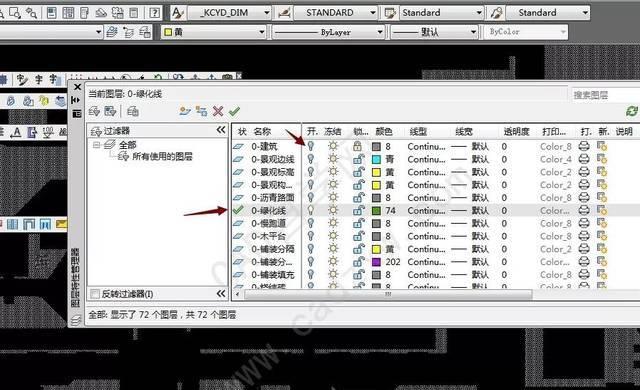Open the _KCYD_DIM text style dropdown

click(x=229, y=13)
